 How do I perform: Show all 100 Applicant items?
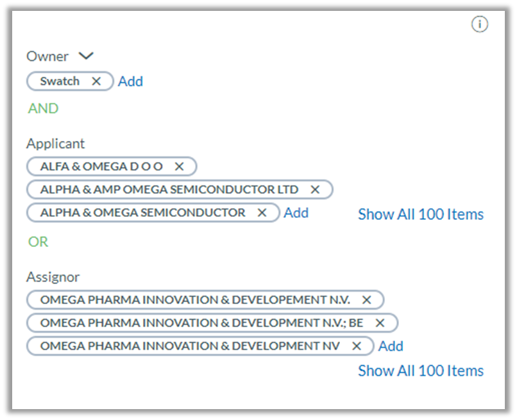[421, 214]
